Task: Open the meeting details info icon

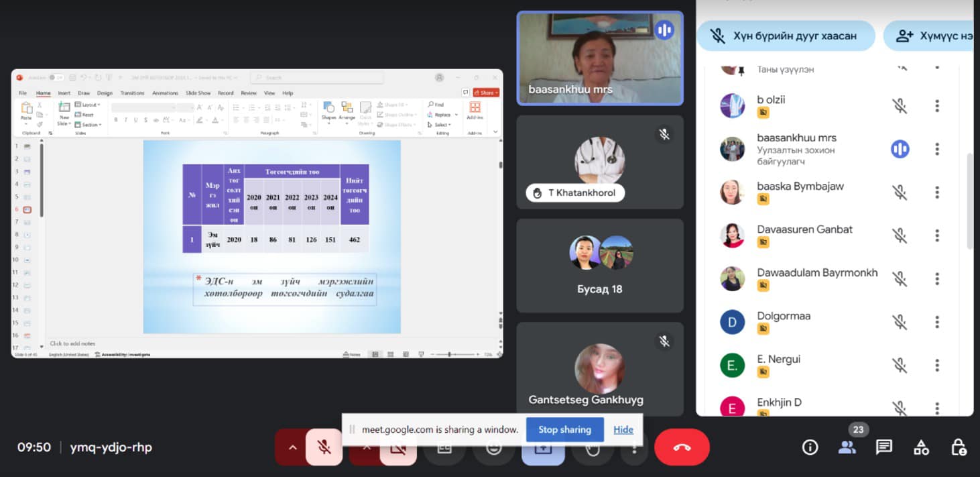Action: click(x=810, y=447)
